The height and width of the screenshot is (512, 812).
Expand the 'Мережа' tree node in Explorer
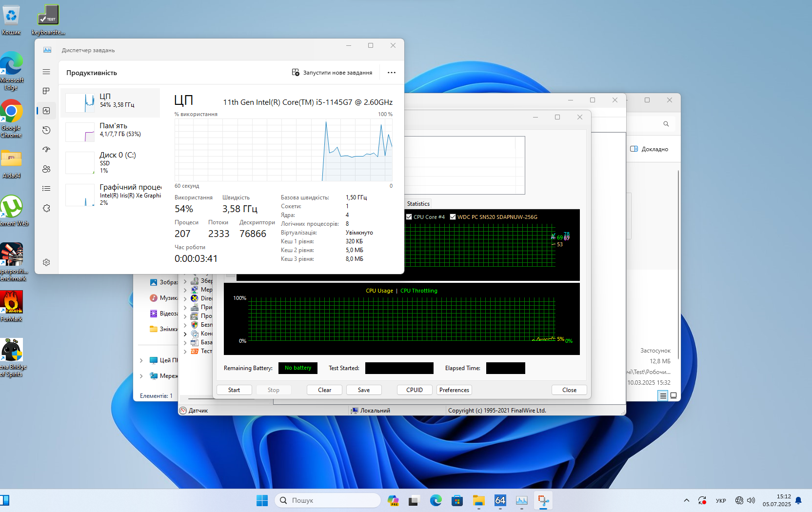point(141,376)
